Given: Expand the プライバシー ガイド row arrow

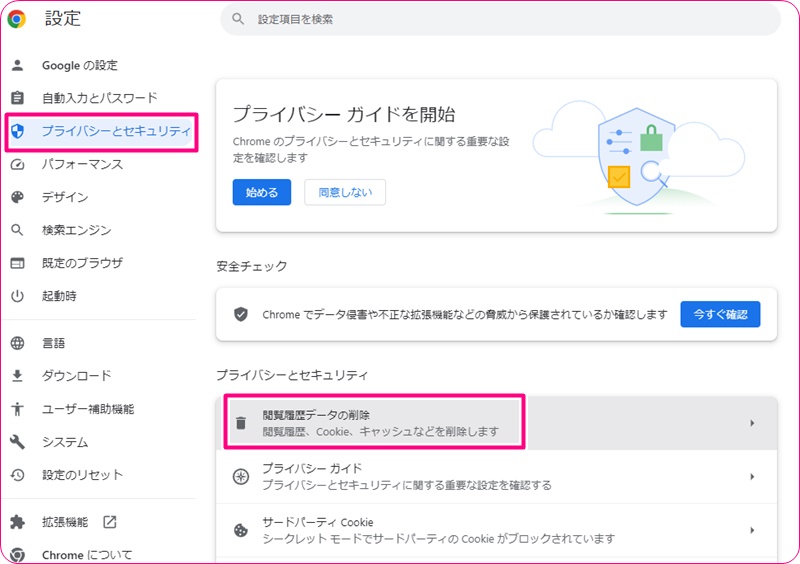Looking at the screenshot, I should (x=751, y=477).
